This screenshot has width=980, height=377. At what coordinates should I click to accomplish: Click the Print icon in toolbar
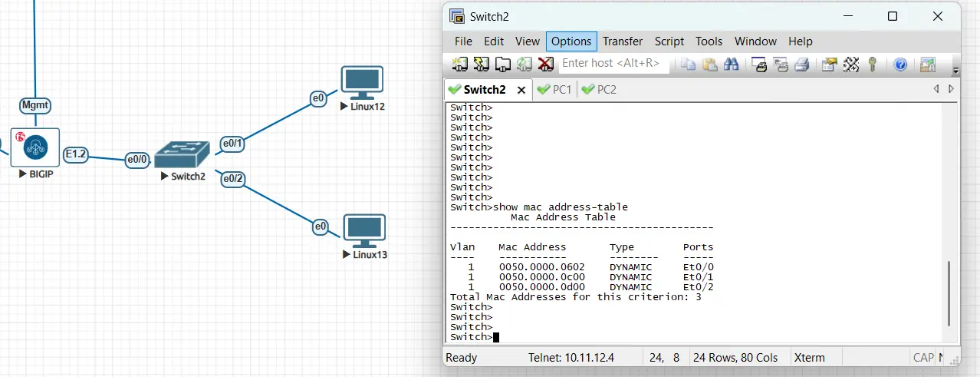(801, 64)
